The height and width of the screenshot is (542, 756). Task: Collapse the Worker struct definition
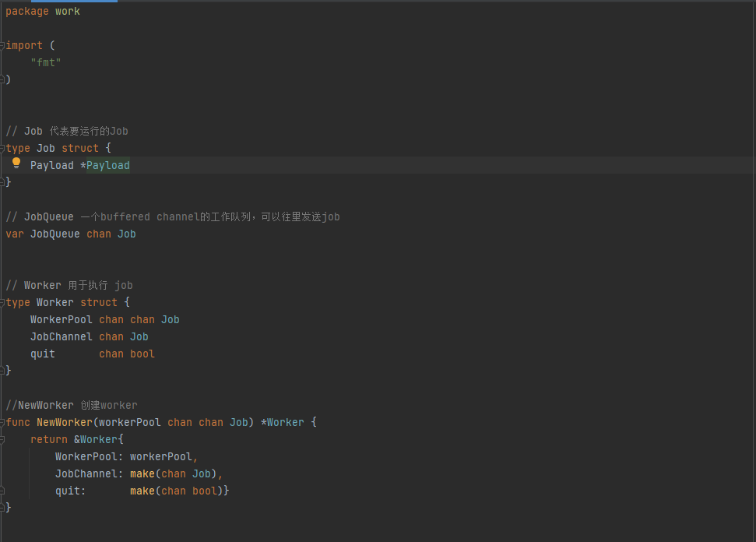tap(3, 302)
